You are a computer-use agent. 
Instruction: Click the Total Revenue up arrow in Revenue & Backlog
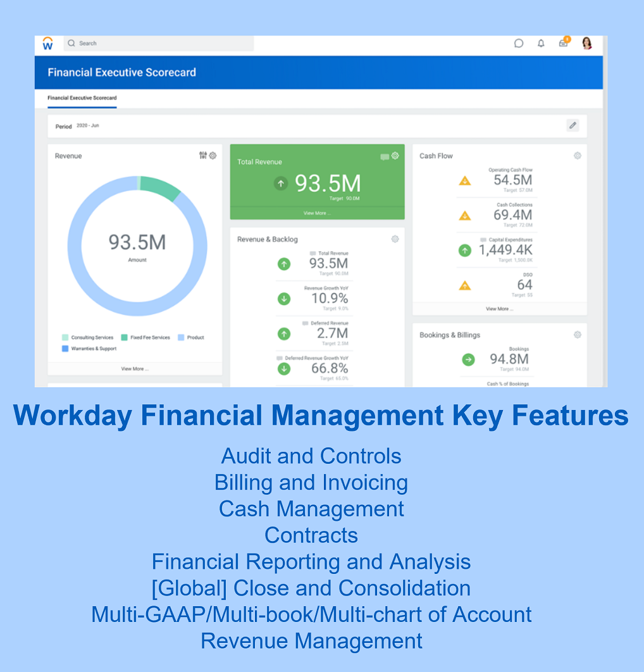coord(283,264)
